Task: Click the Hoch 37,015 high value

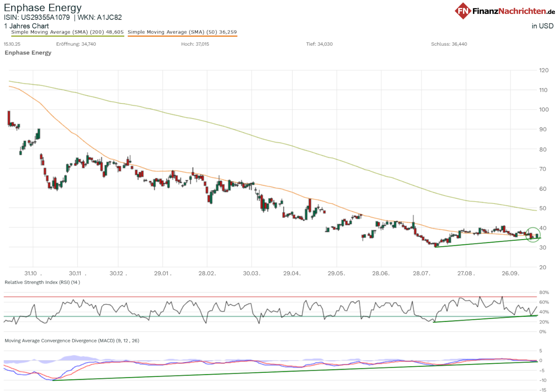Action: pyautogui.click(x=195, y=44)
